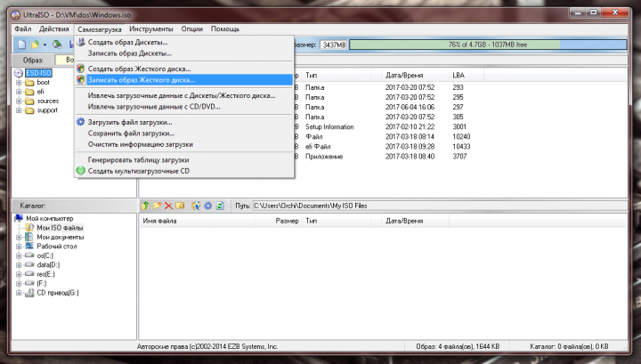The width and height of the screenshot is (641, 364).
Task: Expand the CD привод(G:) node
Action: (x=19, y=293)
